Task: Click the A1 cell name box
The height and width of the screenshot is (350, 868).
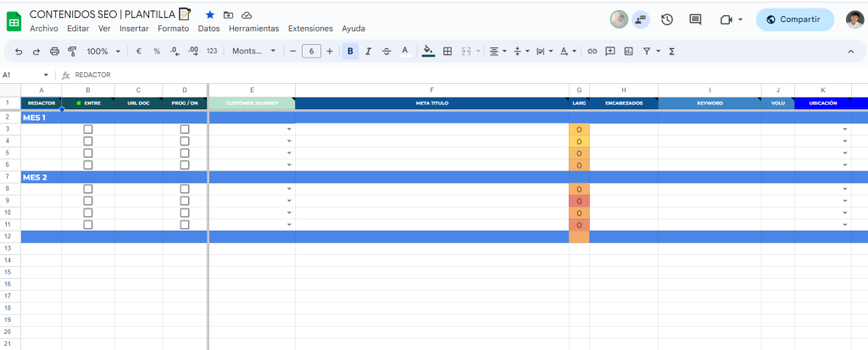Action: point(25,75)
